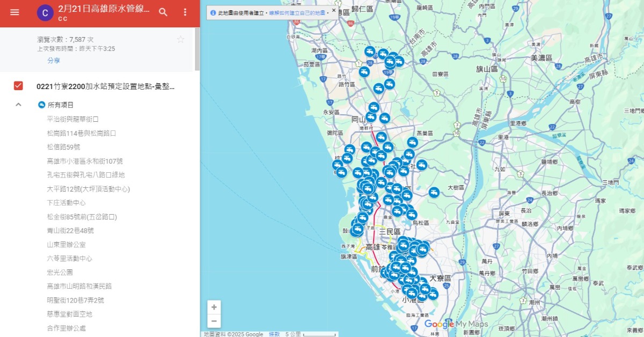Select 松信路59號 list item
Image resolution: width=644 pixels, height=337 pixels.
[63, 147]
